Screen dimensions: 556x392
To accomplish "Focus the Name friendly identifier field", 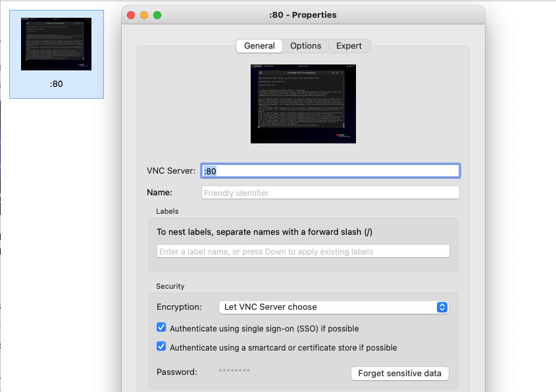I will click(x=330, y=193).
